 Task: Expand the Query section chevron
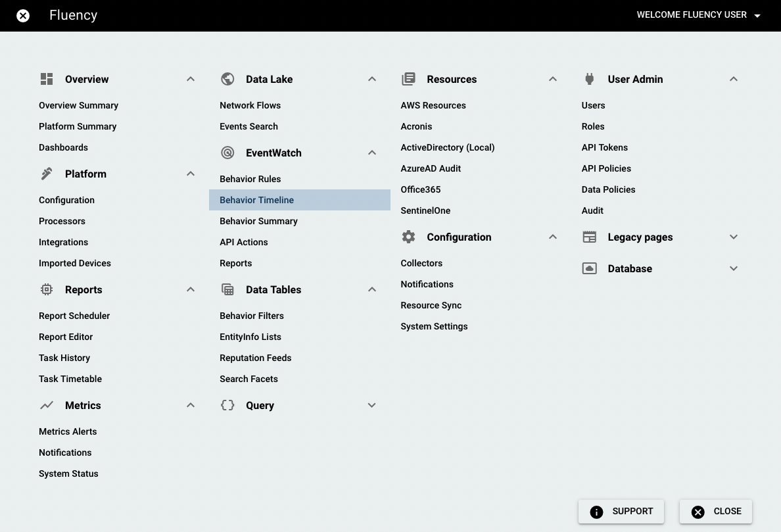pos(372,405)
